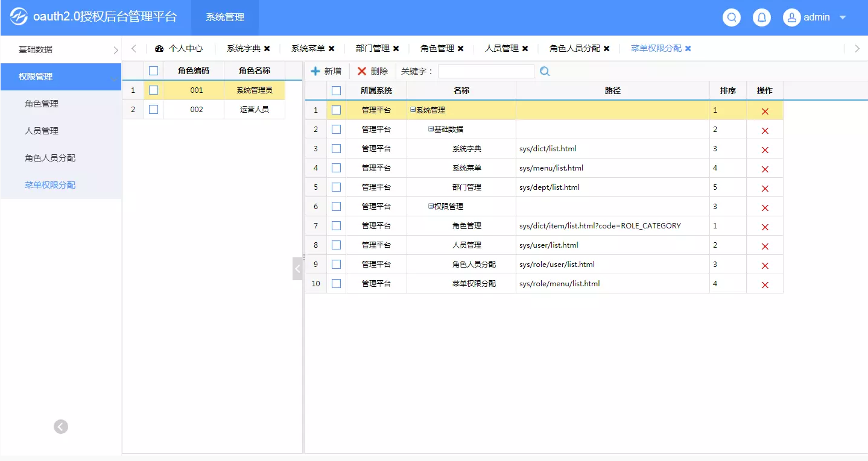Click the 删除 delete button
The width and height of the screenshot is (868, 461).
[x=373, y=71]
